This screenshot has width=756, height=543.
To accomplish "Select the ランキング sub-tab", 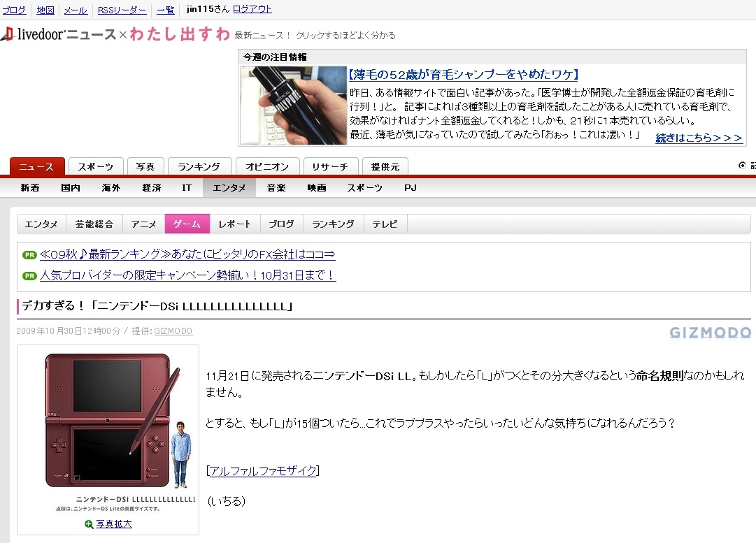I will pos(334,224).
